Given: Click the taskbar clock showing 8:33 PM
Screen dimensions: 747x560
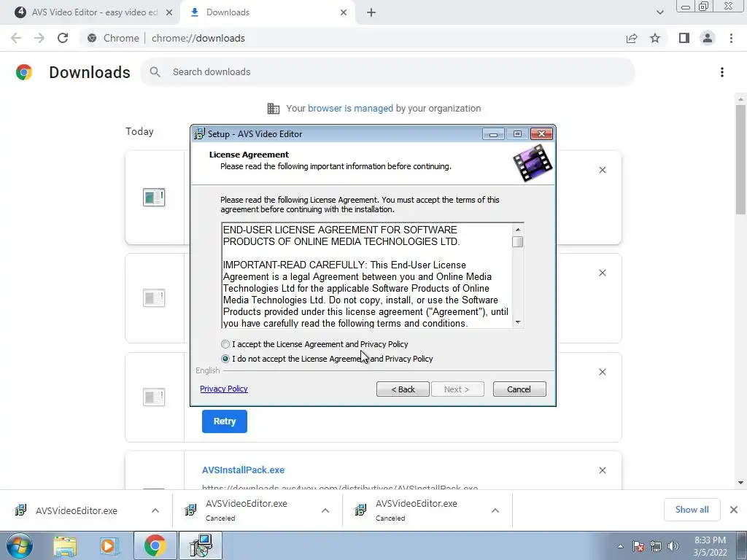Looking at the screenshot, I should pos(711,546).
